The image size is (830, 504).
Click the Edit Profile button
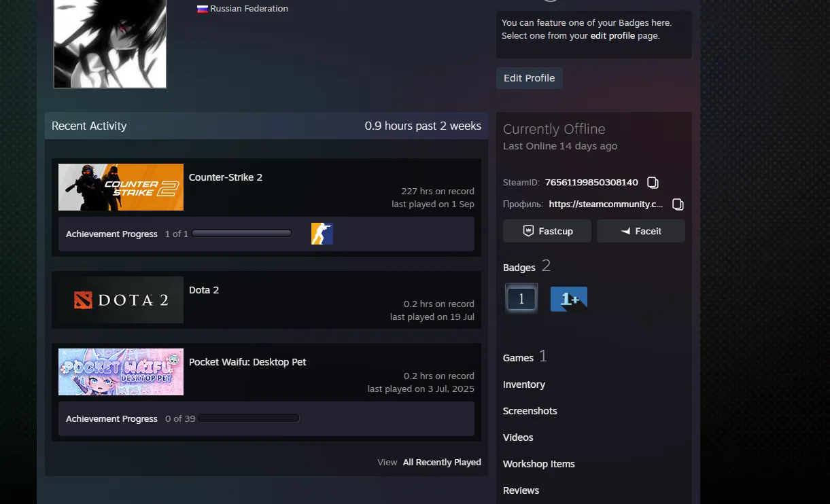[x=530, y=78]
